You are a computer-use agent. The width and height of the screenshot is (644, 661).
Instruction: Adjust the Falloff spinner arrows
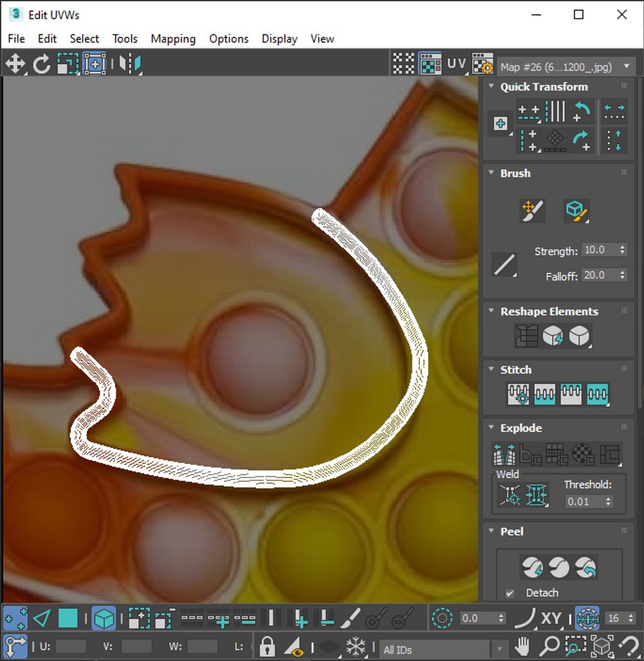623,275
